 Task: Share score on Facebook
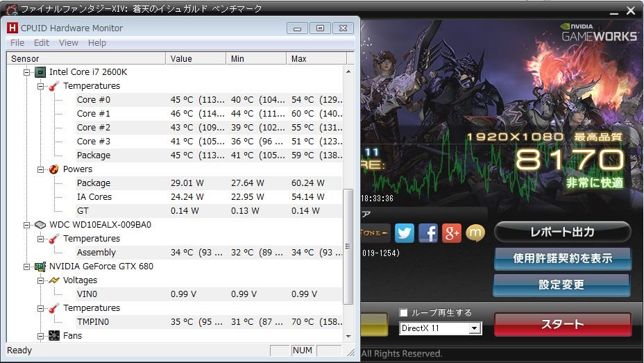pyautogui.click(x=428, y=233)
